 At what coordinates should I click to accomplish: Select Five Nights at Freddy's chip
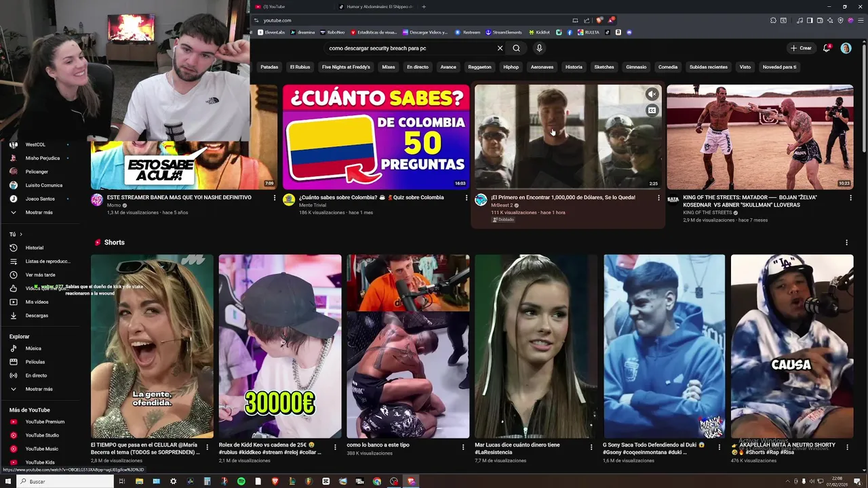pos(346,67)
